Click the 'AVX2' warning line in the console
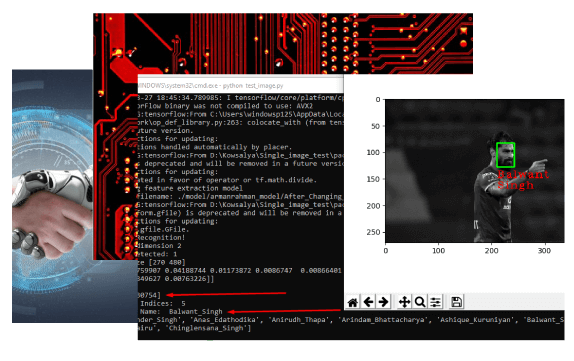This screenshot has width=574, height=361. click(226, 106)
